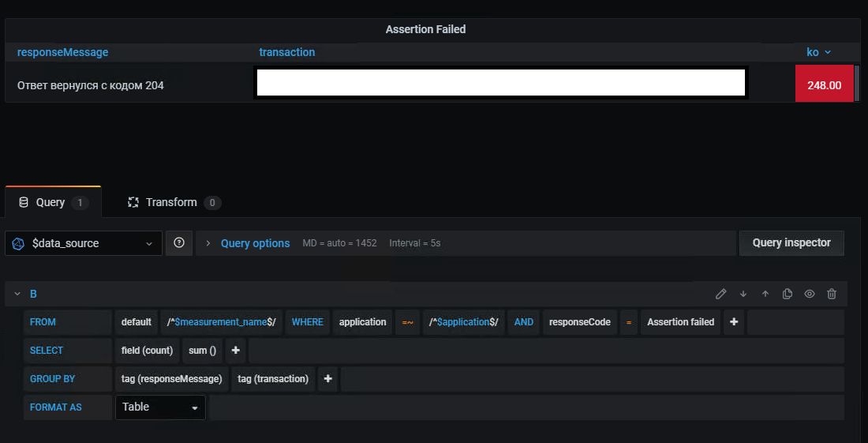This screenshot has height=443, width=868.
Task: Select the default retention policy segment
Action: (x=137, y=321)
